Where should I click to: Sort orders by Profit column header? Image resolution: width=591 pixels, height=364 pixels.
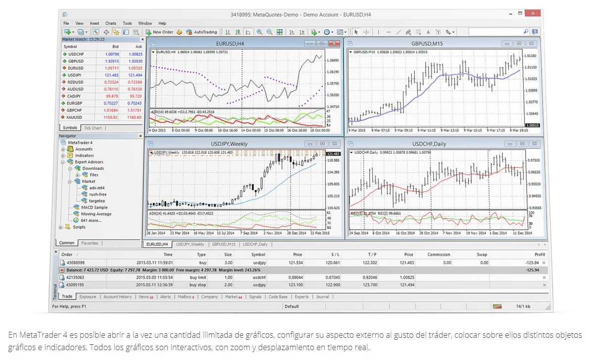pos(540,255)
